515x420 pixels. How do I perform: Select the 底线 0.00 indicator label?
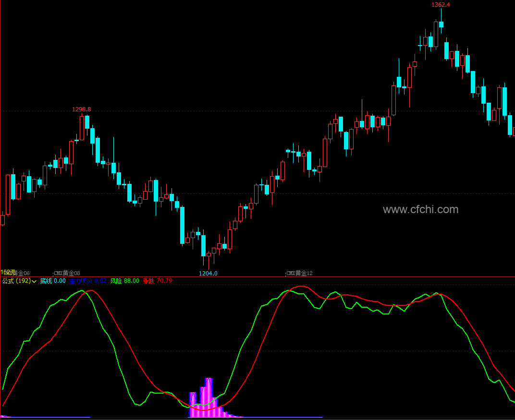[53, 281]
